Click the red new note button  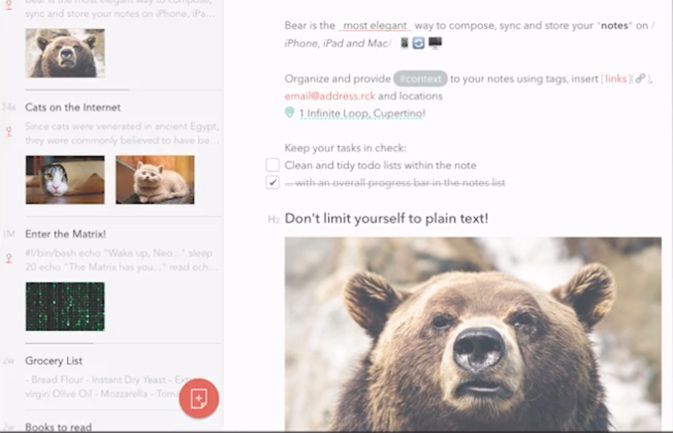point(199,399)
